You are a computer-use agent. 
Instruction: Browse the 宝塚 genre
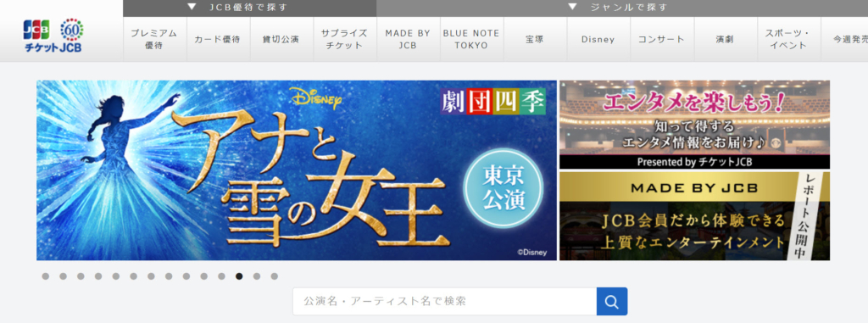click(535, 39)
